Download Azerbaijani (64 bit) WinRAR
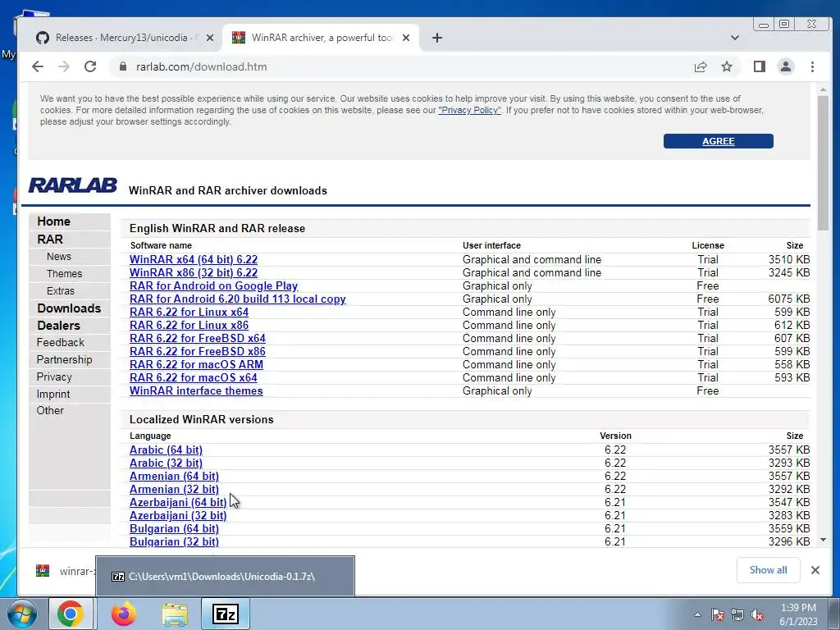Viewport: 840px width, 630px height. 178,503
